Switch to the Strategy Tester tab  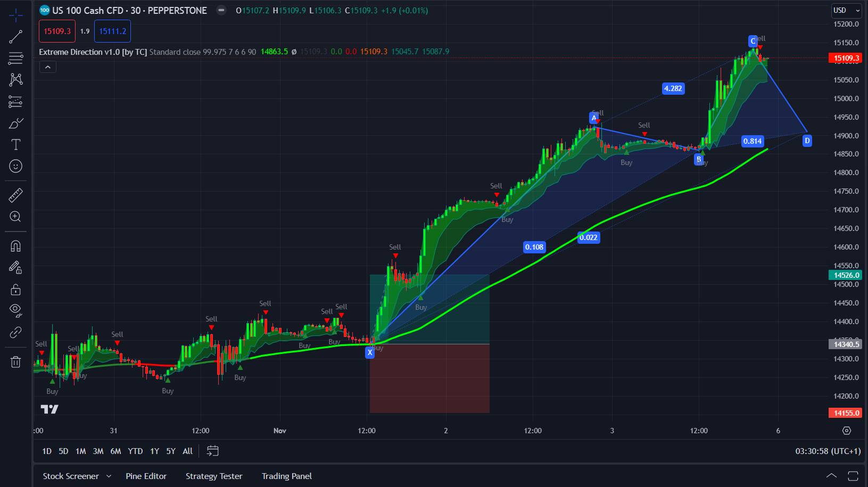(214, 476)
